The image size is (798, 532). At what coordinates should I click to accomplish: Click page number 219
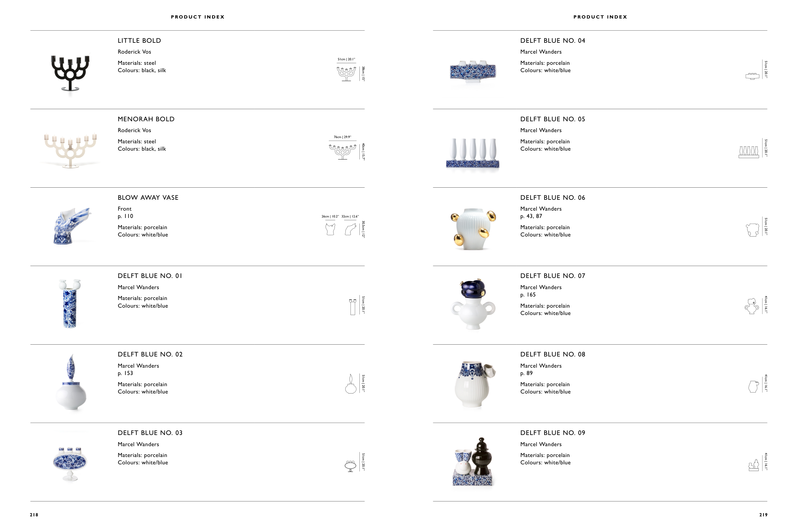[x=763, y=515]
